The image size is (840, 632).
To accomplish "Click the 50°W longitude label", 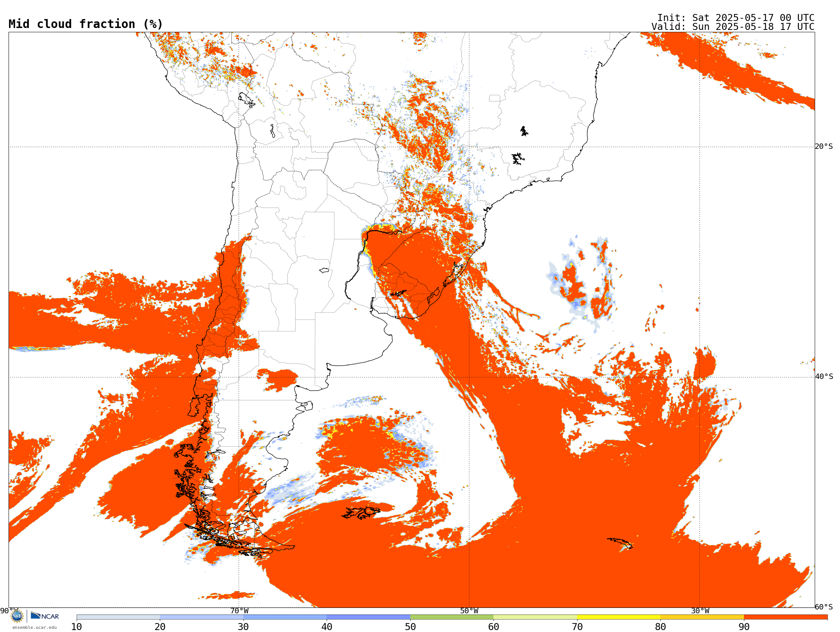I will point(469,611).
